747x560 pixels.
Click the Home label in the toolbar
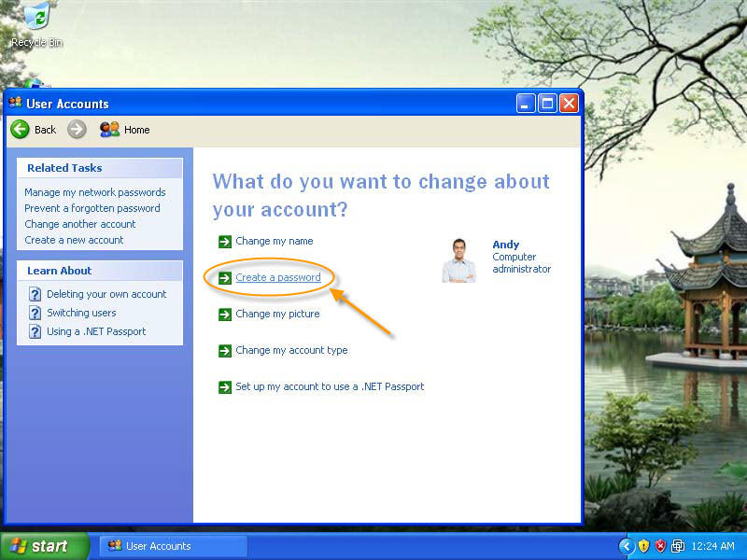click(x=136, y=130)
